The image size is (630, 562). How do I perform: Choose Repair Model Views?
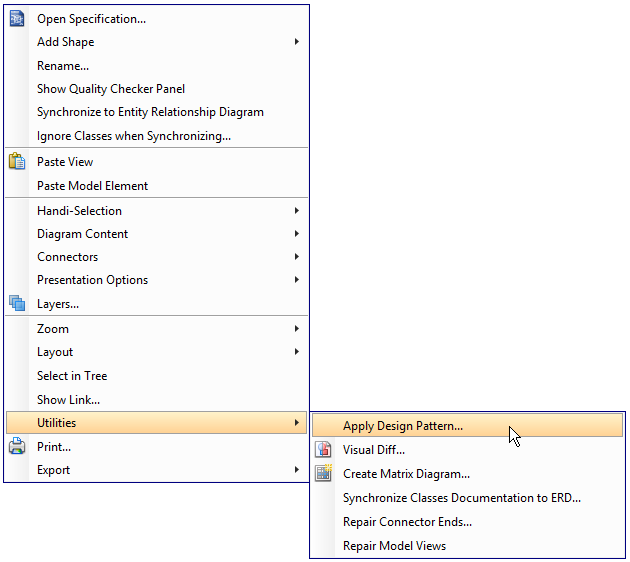468,546
